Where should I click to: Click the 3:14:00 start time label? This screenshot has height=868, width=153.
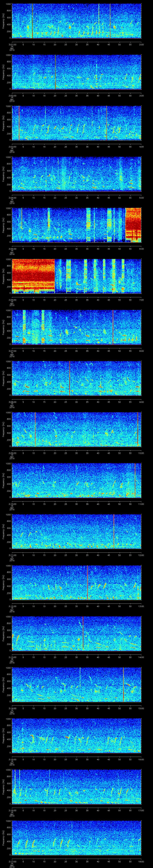(12, 708)
